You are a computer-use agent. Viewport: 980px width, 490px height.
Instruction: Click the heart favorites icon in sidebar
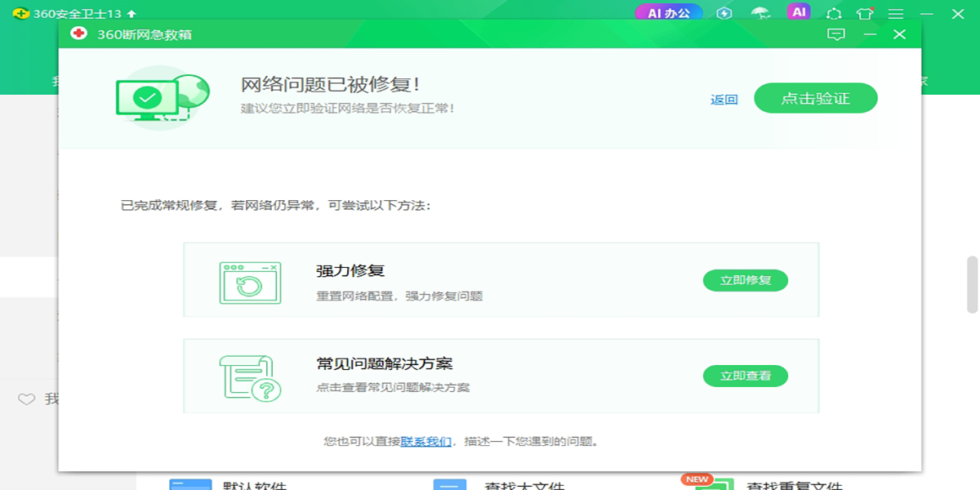tap(27, 399)
